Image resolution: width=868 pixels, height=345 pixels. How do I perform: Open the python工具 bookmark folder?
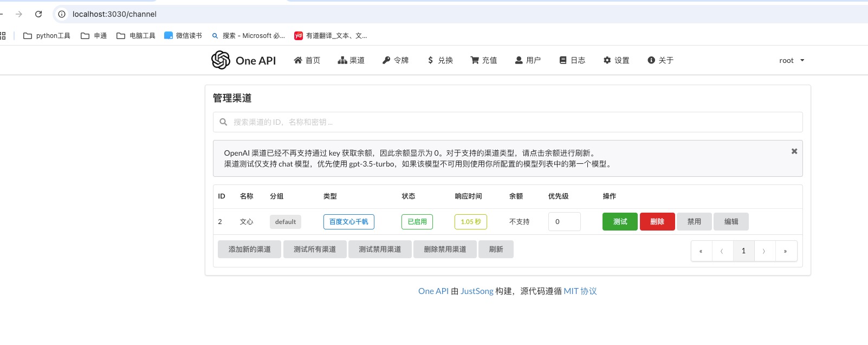[47, 36]
